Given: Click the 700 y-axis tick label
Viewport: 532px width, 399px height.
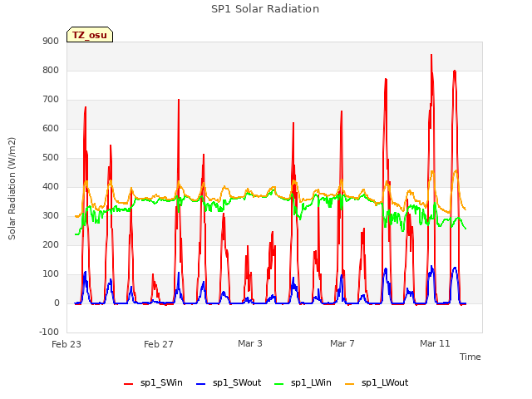Looking at the screenshot, I should pos(51,100).
